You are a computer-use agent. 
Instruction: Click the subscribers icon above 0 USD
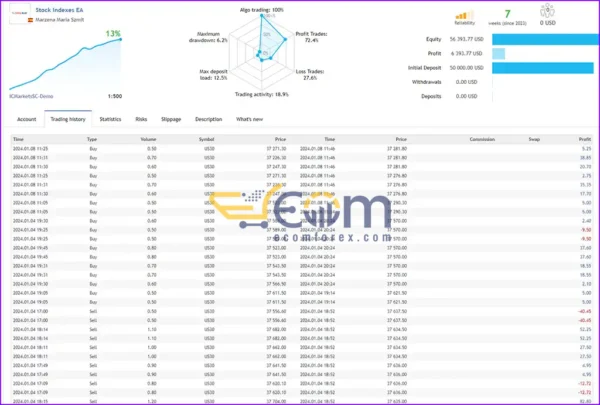(546, 12)
